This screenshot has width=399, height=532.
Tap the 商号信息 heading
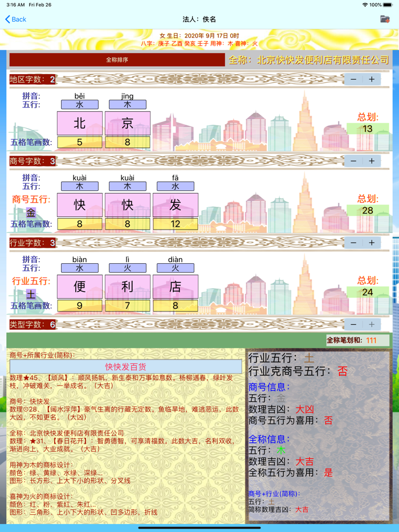(x=269, y=387)
